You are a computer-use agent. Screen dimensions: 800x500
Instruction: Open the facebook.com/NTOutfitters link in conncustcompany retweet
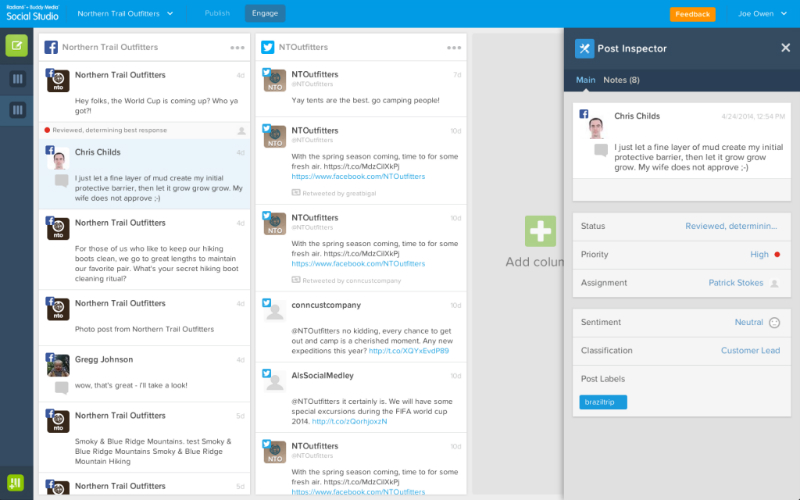click(358, 264)
